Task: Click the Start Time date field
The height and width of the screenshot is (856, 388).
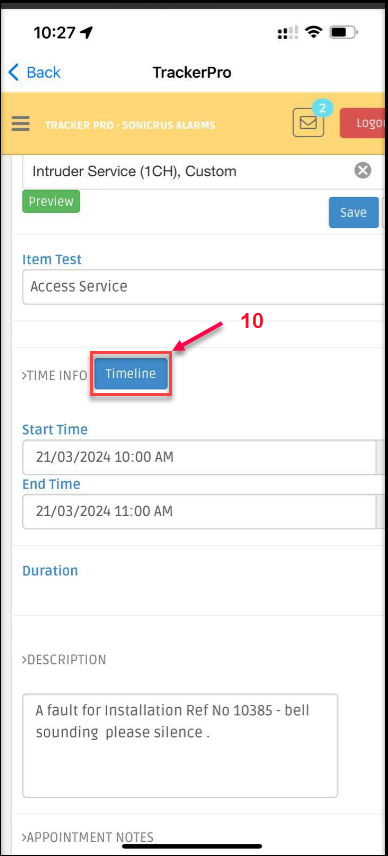Action: (x=200, y=457)
